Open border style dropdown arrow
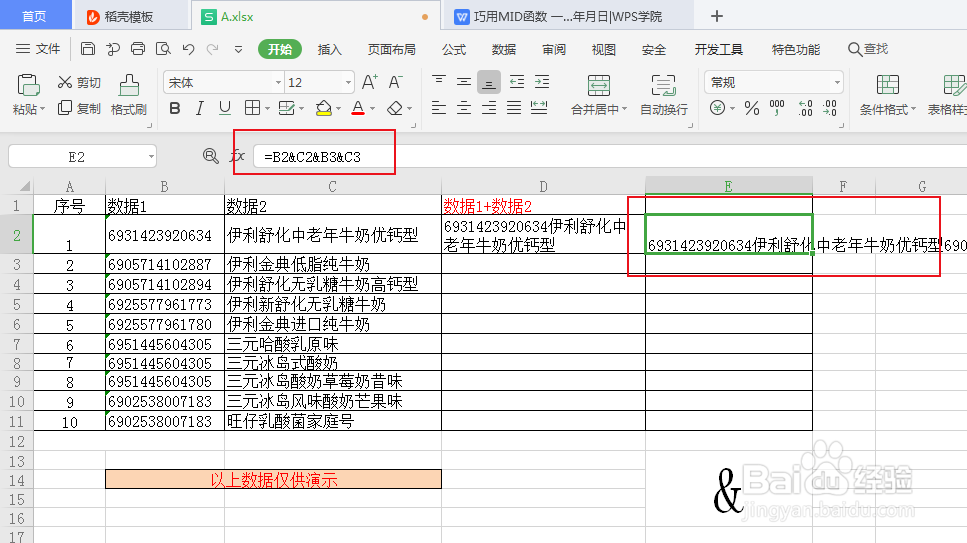Screen dimensions: 967x543 [x=267, y=109]
